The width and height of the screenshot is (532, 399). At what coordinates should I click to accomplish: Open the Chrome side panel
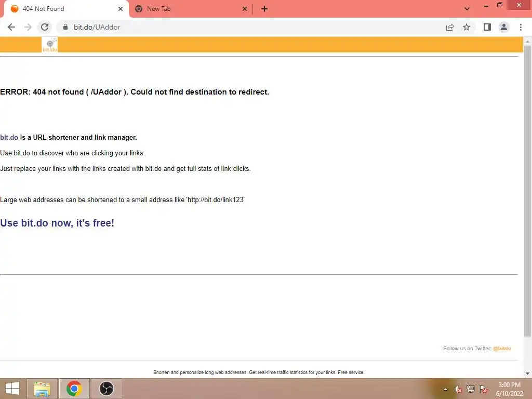point(487,27)
